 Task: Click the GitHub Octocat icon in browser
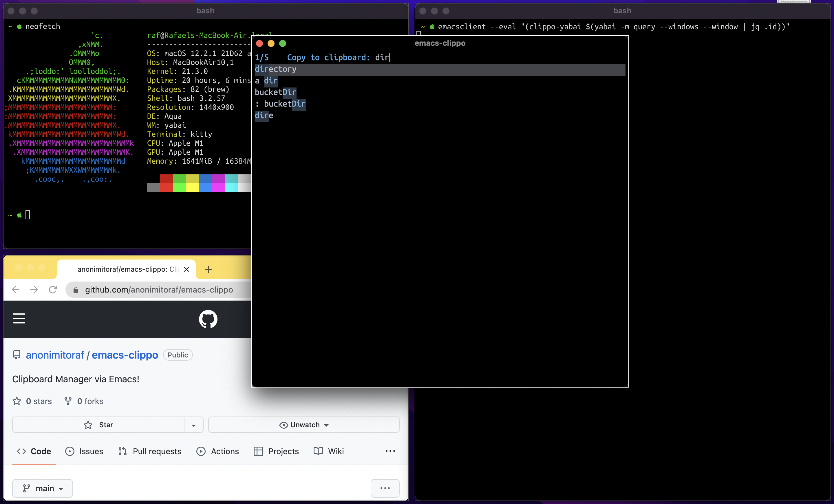[x=208, y=319]
